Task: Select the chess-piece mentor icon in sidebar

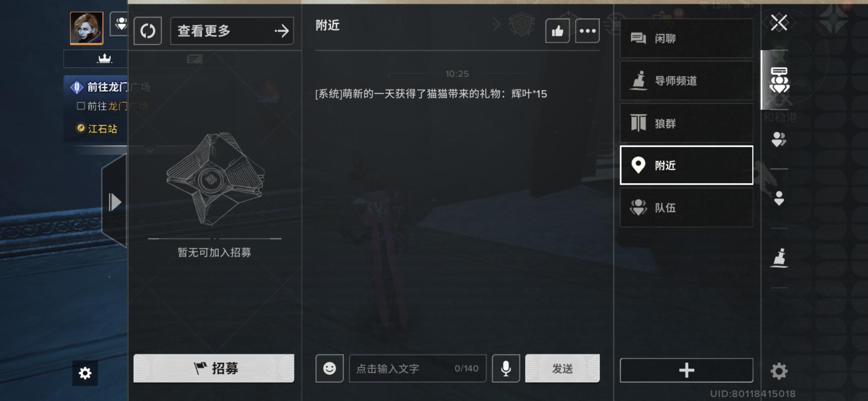Action: point(779,258)
